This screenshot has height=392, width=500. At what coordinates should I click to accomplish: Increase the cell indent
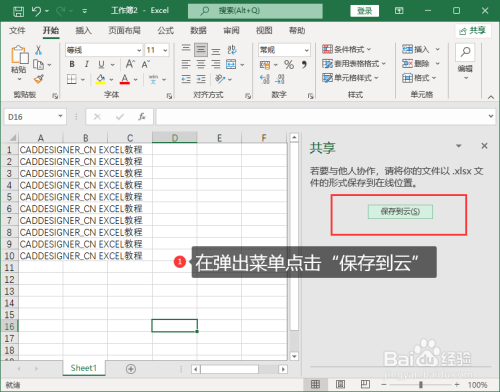pyautogui.click(x=201, y=79)
